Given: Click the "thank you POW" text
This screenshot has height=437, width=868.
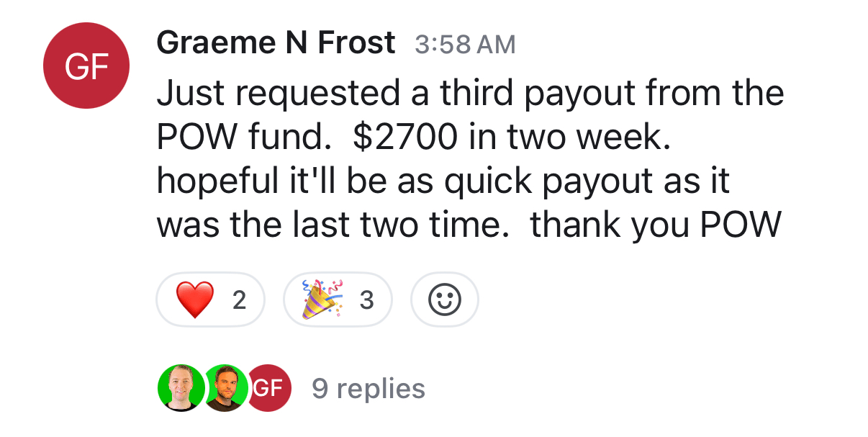Looking at the screenshot, I should [655, 226].
